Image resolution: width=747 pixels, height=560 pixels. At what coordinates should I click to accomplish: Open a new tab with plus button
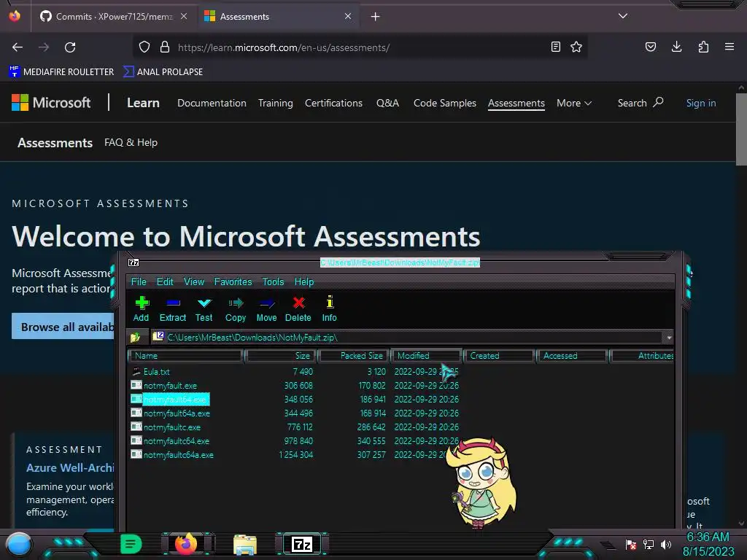[376, 17]
